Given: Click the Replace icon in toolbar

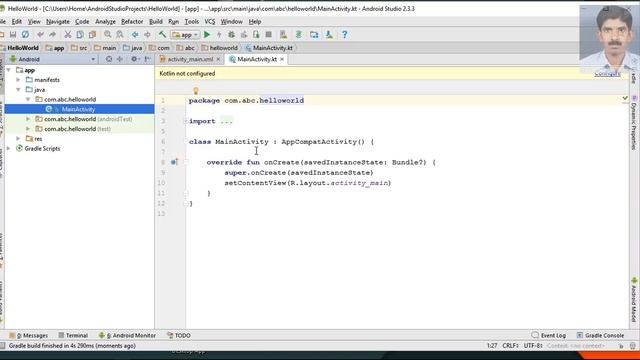Looking at the screenshot, I should (120, 35).
